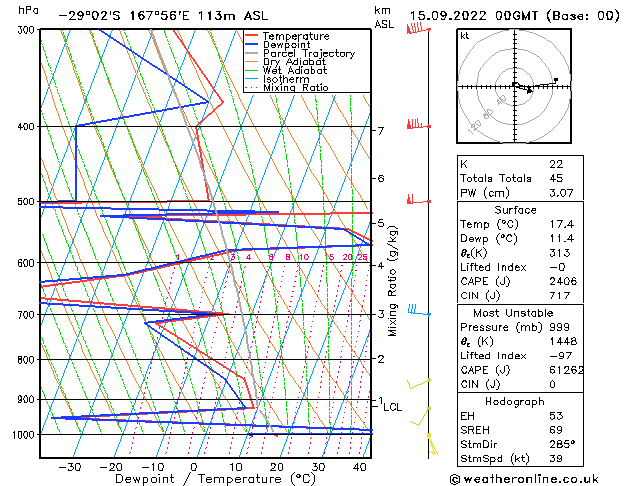Click the '7' km altitude tick label
This screenshot has height=486, width=629.
coord(380,131)
